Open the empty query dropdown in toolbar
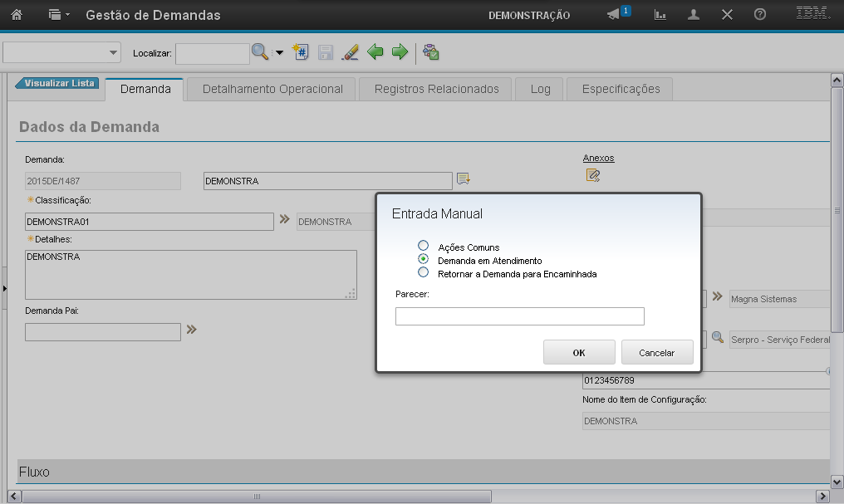This screenshot has height=504, width=844. (62, 53)
